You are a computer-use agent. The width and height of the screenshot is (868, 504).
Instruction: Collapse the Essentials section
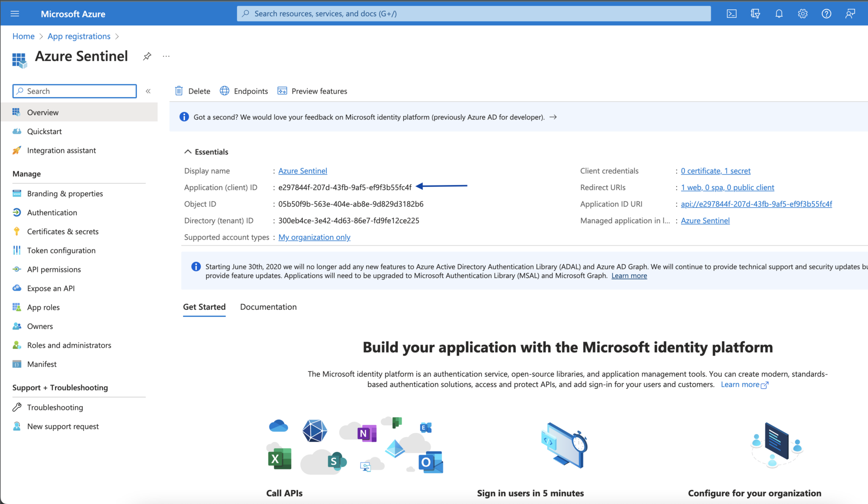coord(188,151)
